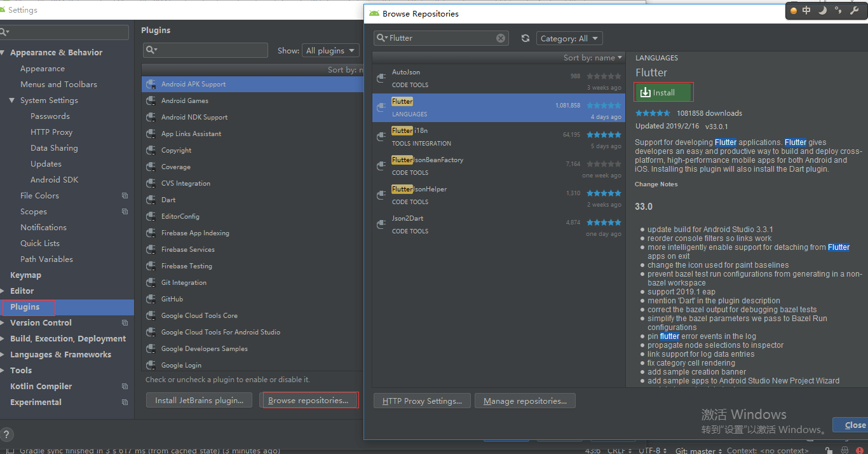Select Plugins in the settings tree
The height and width of the screenshot is (454, 868).
click(67, 307)
